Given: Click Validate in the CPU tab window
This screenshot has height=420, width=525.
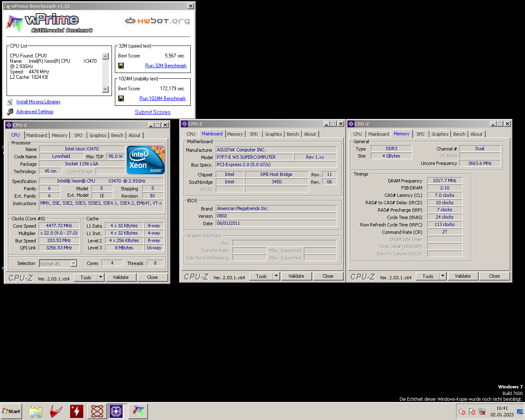Looking at the screenshot, I should click(121, 277).
